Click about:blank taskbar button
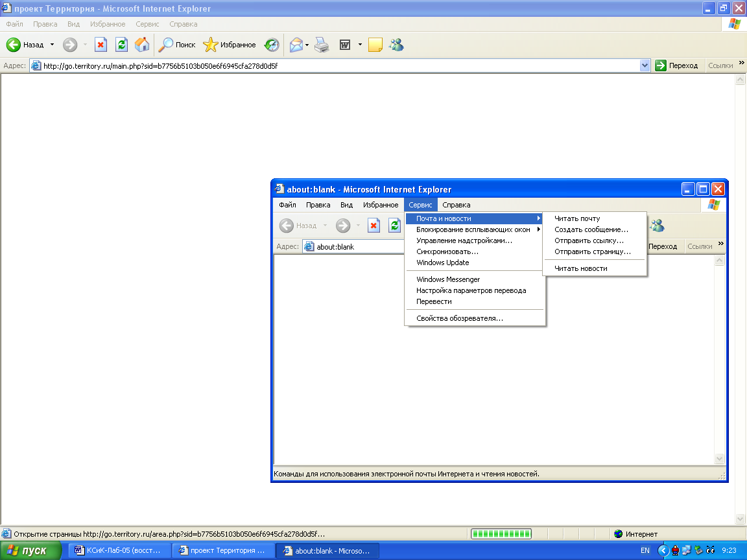Viewport: 747px width, 560px height. (327, 550)
